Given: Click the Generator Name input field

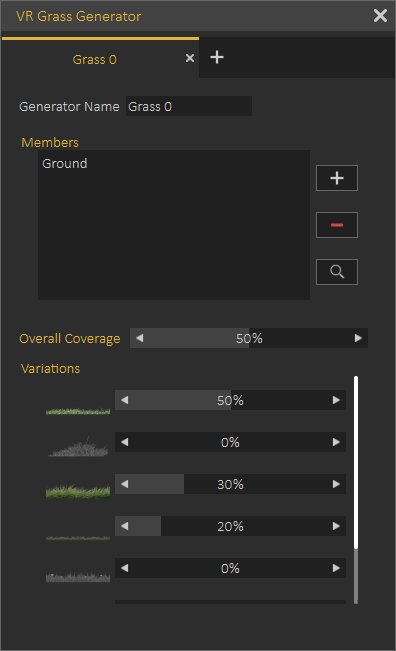Looking at the screenshot, I should click(x=189, y=106).
